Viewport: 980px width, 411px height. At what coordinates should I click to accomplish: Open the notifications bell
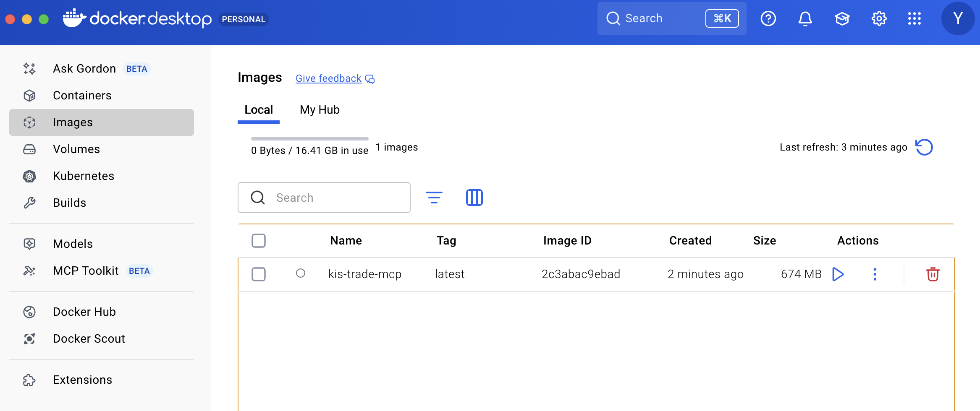pyautogui.click(x=805, y=19)
